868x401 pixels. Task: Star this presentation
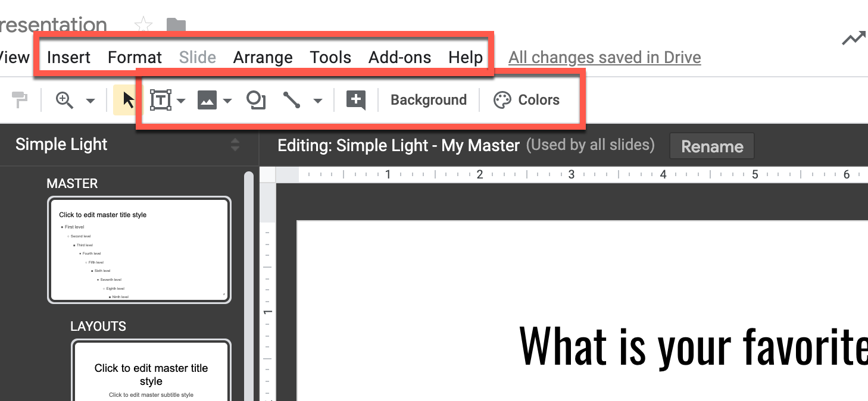[143, 25]
